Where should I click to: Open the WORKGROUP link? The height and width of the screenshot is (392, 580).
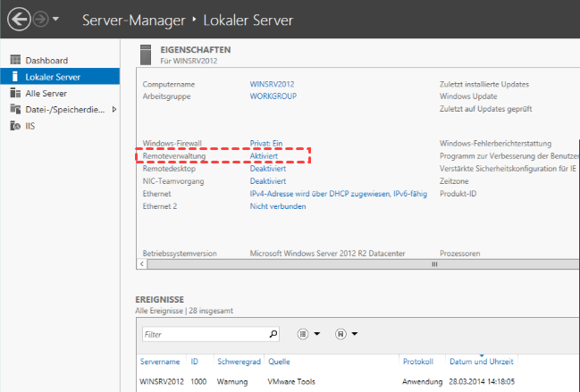point(273,96)
